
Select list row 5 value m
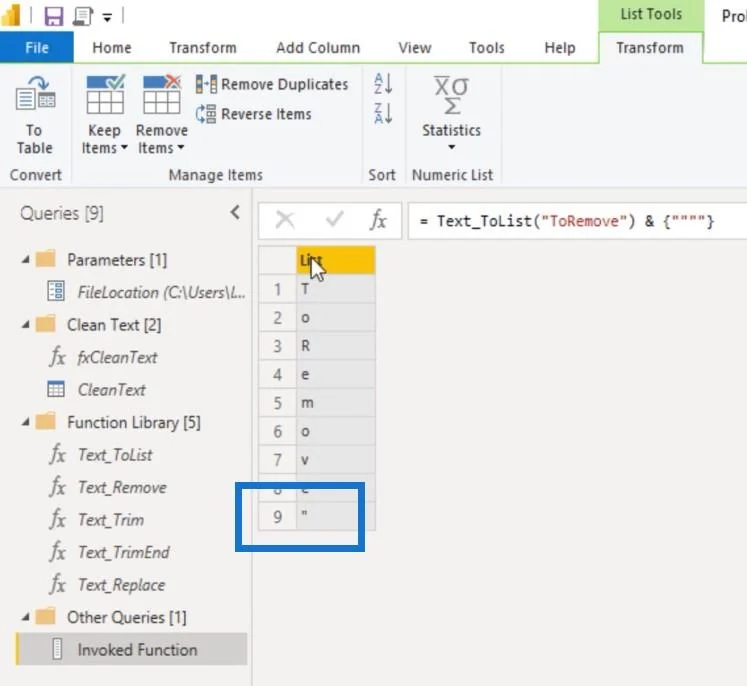(336, 403)
